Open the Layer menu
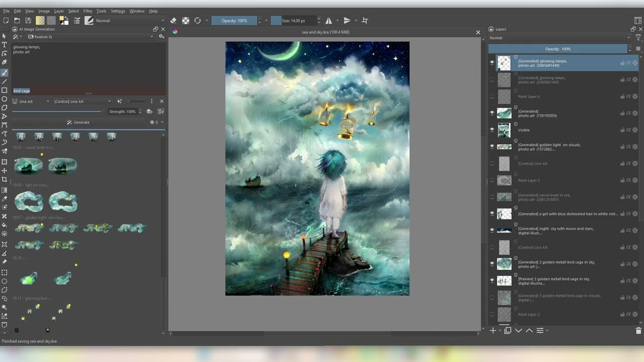644x362 pixels. [59, 11]
